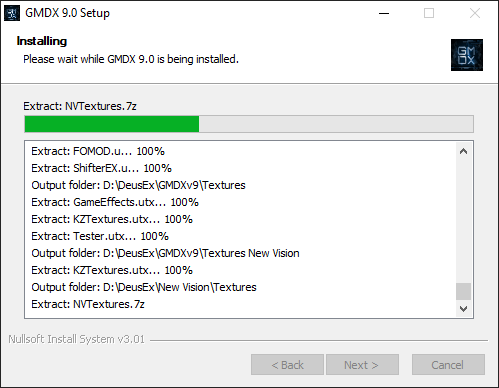
Task: Click the Next button
Action: pos(362,365)
